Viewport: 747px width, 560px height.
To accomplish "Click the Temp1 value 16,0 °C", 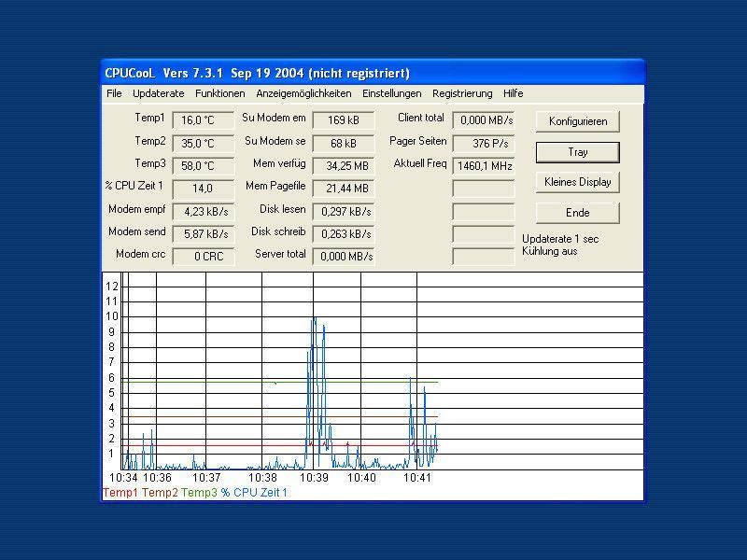I will point(204,120).
